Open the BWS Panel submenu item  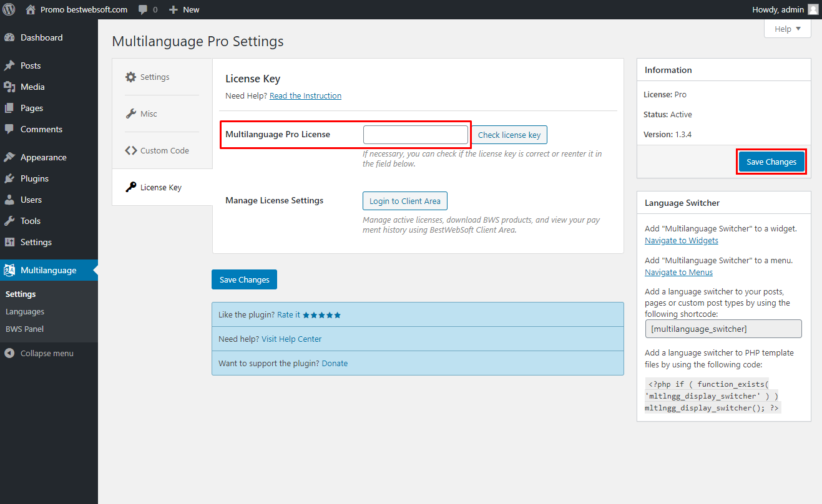pos(24,329)
